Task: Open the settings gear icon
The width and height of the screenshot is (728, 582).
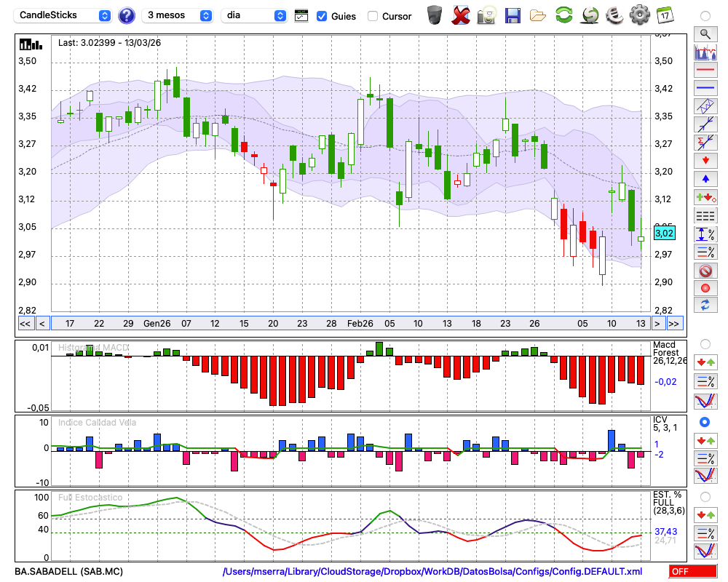Action: click(x=639, y=15)
